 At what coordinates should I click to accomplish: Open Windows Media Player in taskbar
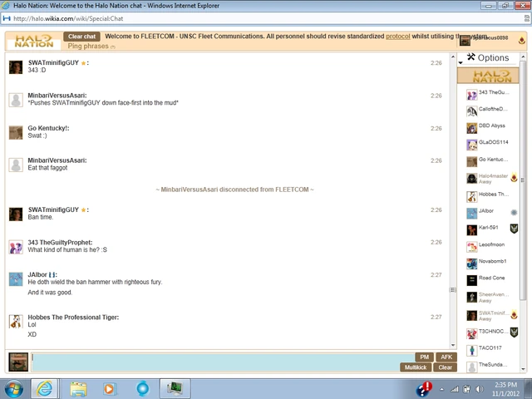109,387
